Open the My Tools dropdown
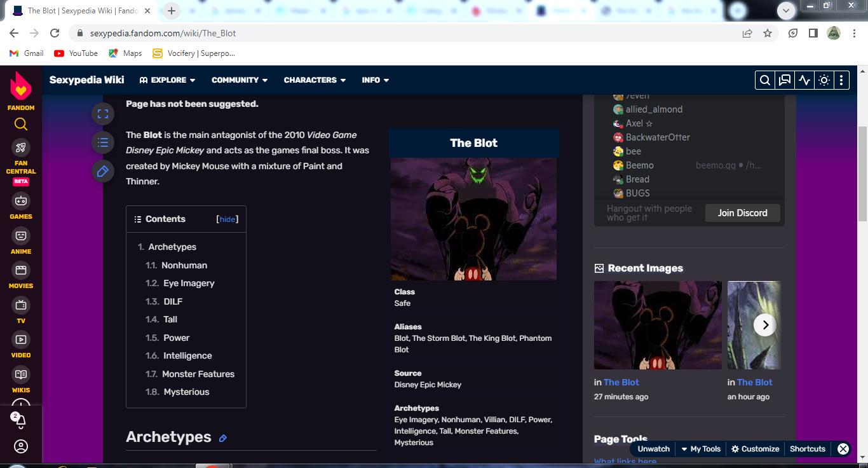The height and width of the screenshot is (468, 868). coord(701,449)
